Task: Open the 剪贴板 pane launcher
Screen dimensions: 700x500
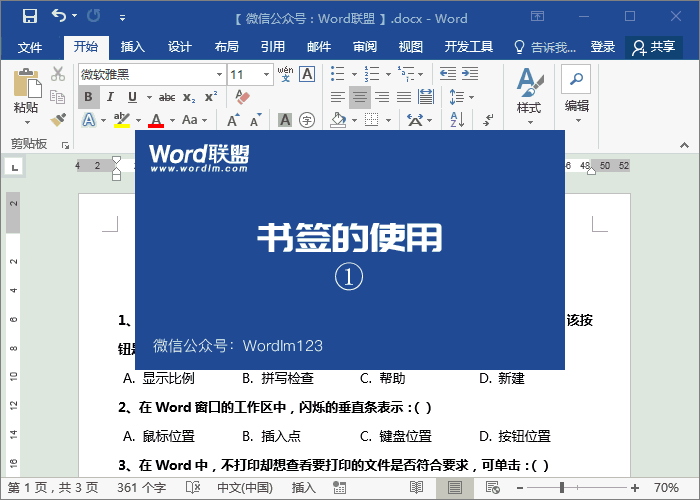Action: (x=66, y=145)
